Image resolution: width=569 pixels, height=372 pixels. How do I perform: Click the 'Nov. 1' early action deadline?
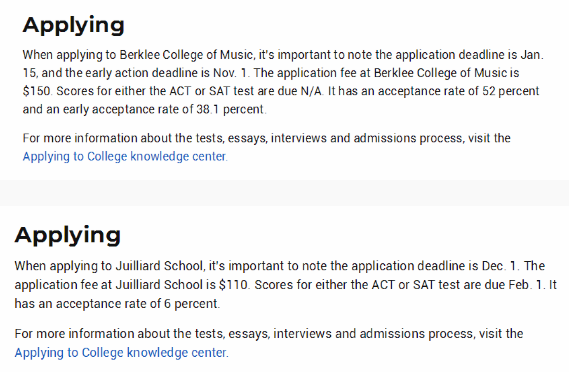(232, 73)
